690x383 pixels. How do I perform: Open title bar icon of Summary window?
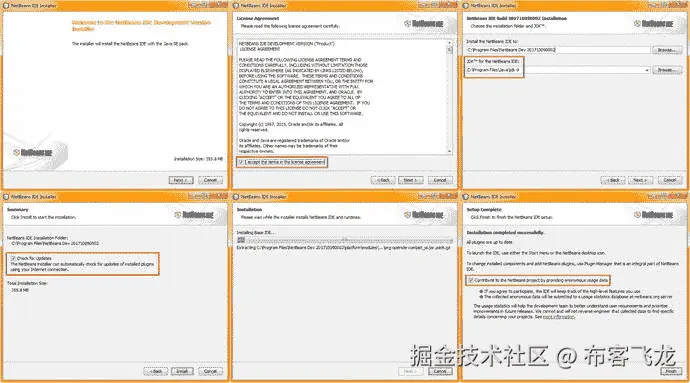[6, 197]
